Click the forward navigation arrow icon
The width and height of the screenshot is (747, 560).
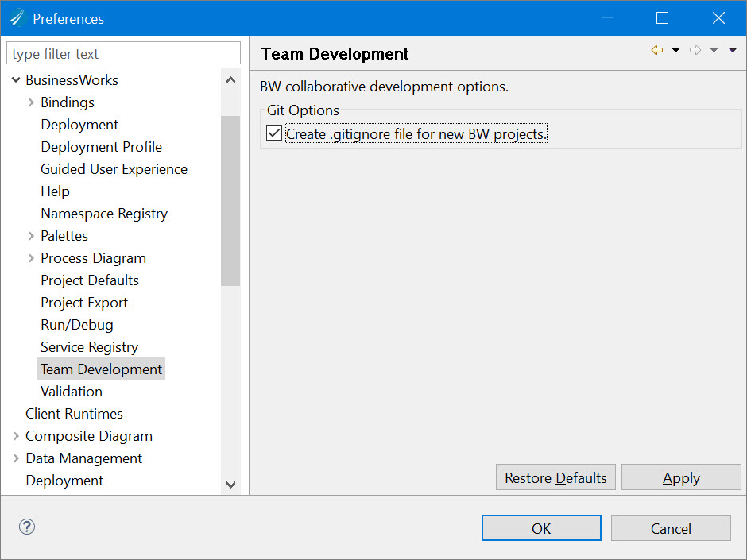point(695,50)
